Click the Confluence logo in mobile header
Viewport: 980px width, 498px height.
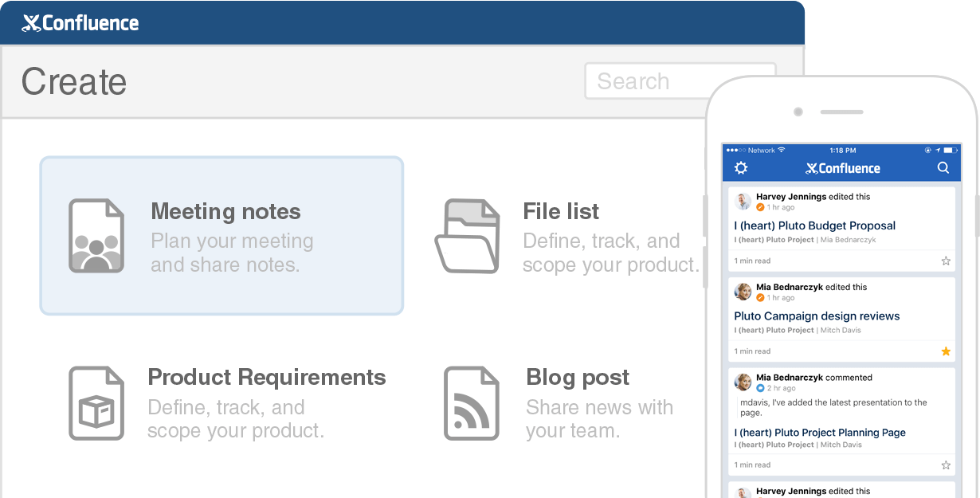point(843,168)
